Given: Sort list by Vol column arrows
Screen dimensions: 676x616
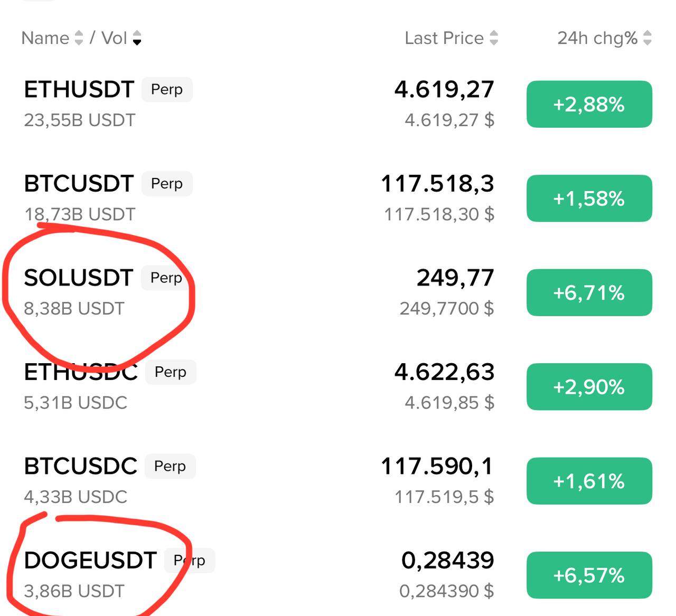Looking at the screenshot, I should point(137,38).
